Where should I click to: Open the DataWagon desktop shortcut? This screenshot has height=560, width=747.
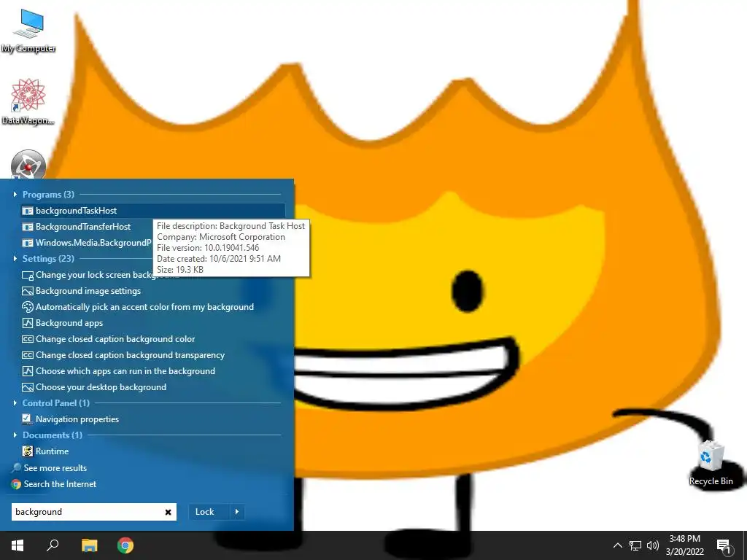pyautogui.click(x=28, y=102)
